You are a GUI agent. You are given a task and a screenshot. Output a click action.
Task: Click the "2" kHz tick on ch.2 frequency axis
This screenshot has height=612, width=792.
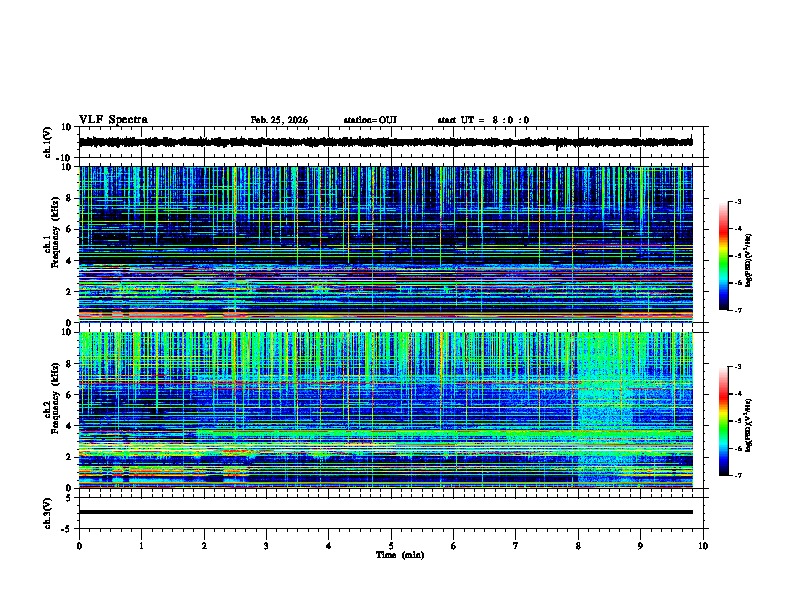point(69,457)
